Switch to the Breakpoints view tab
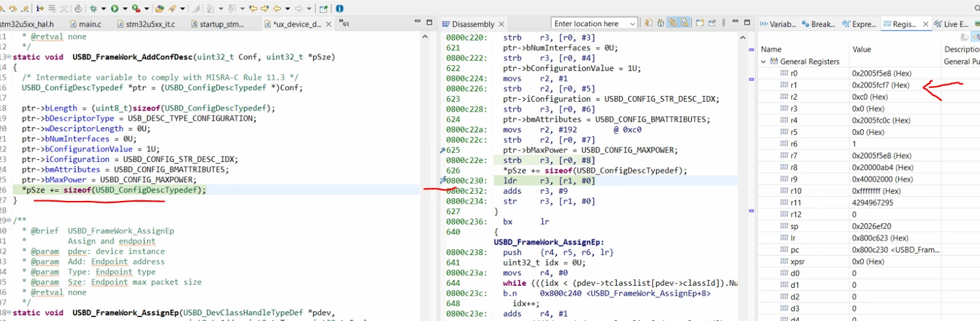 click(819, 24)
